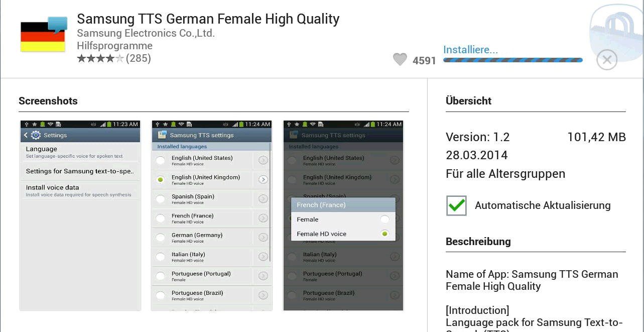Screen dimensions: 644x332
Task: Select Female HD voice radio option
Action: tap(384, 234)
